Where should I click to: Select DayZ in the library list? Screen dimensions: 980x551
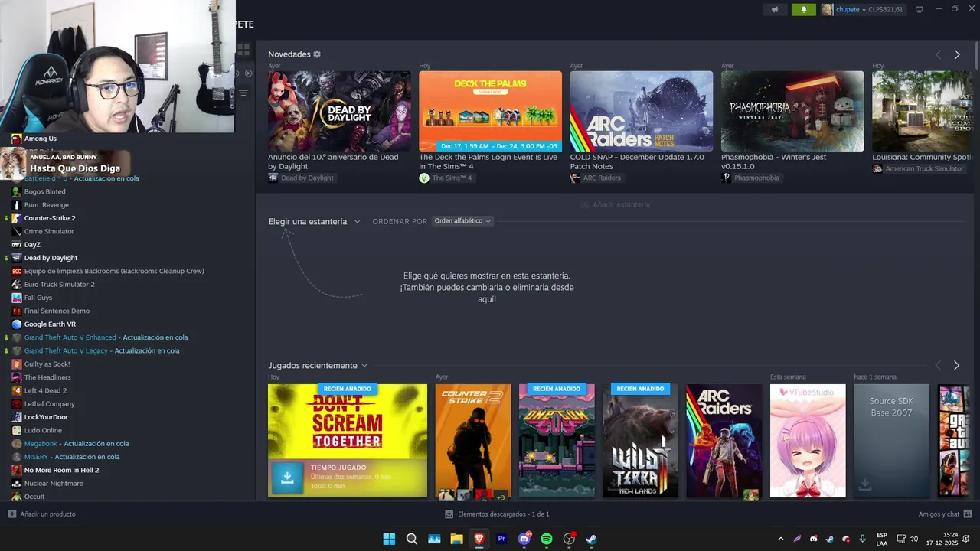pos(32,245)
